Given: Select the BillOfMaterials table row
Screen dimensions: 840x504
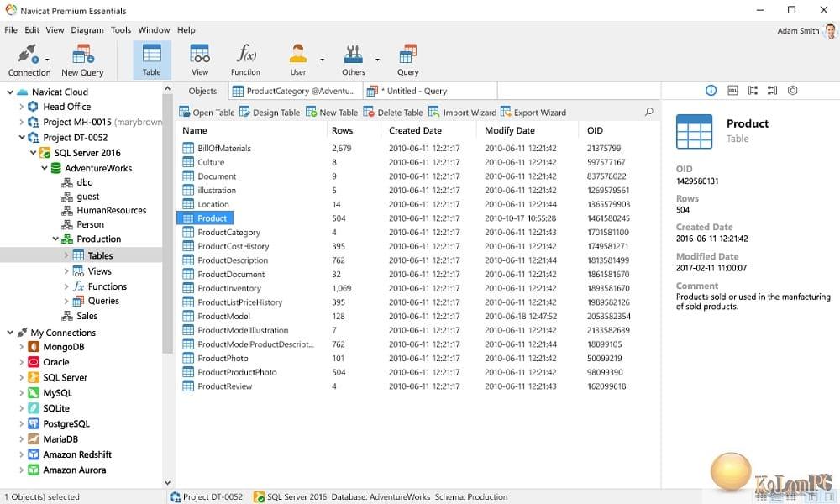Looking at the screenshot, I should coord(417,149).
